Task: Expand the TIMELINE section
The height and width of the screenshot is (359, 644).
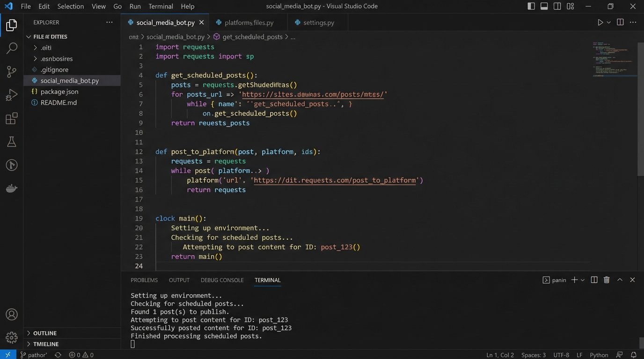Action: coord(45,344)
